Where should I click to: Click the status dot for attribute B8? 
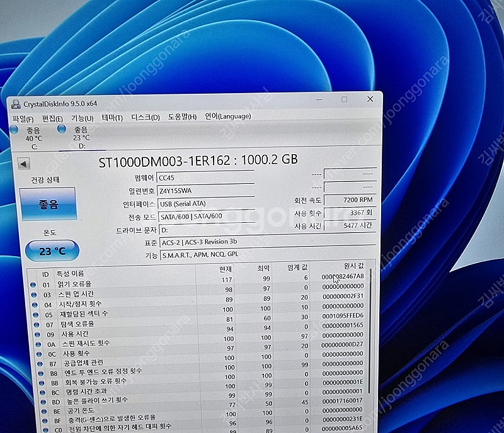pos(41,374)
